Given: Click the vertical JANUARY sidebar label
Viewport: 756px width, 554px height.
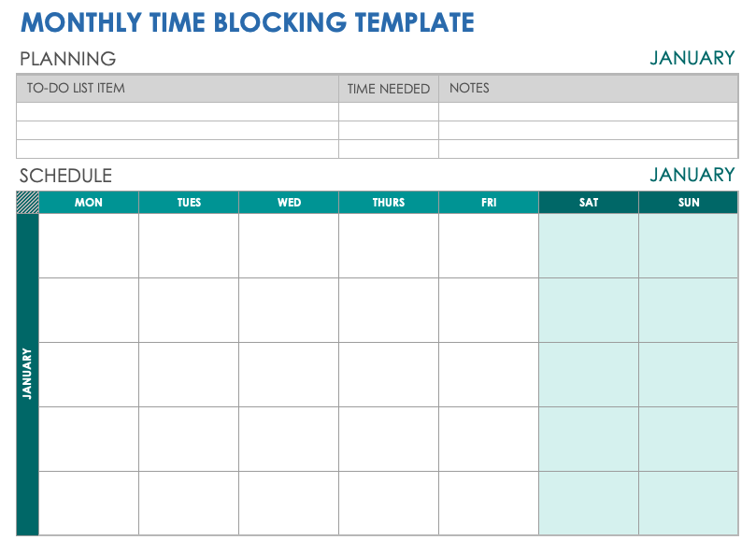Looking at the screenshot, I should click(27, 374).
